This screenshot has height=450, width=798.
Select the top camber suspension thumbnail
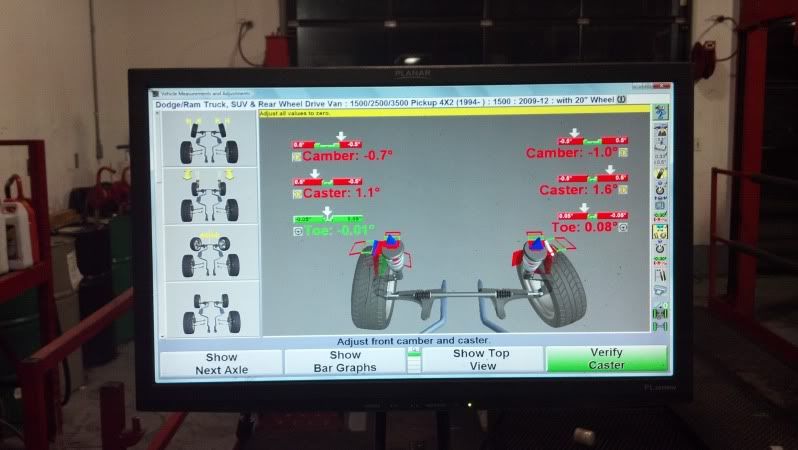point(210,139)
